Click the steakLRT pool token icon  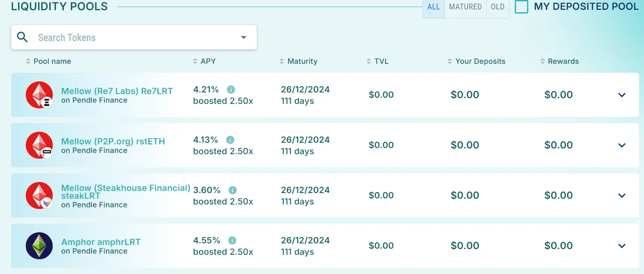[39, 195]
